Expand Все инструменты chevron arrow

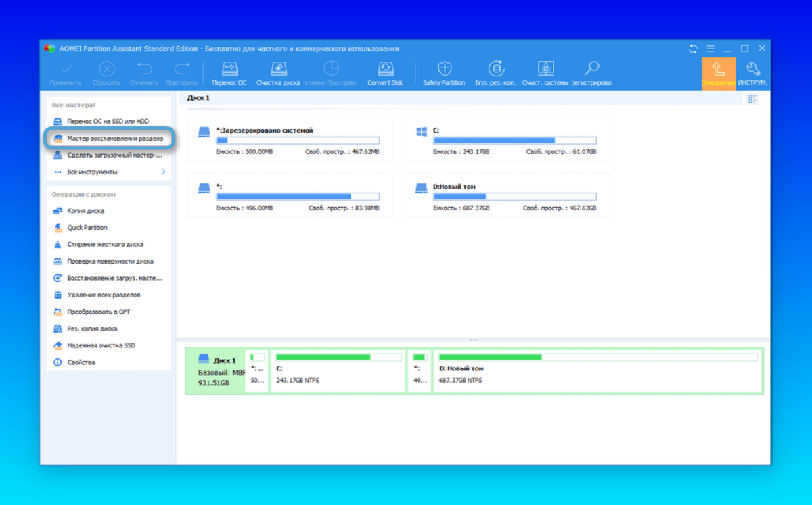pyautogui.click(x=163, y=172)
